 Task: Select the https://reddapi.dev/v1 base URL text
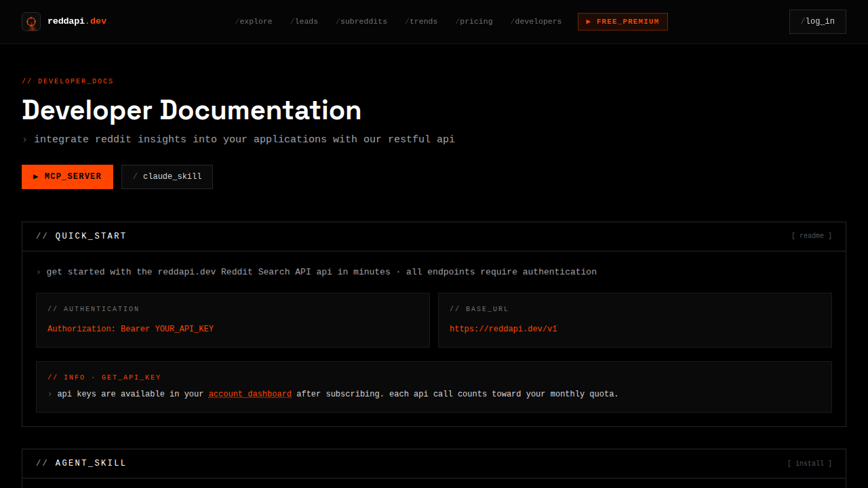click(503, 329)
